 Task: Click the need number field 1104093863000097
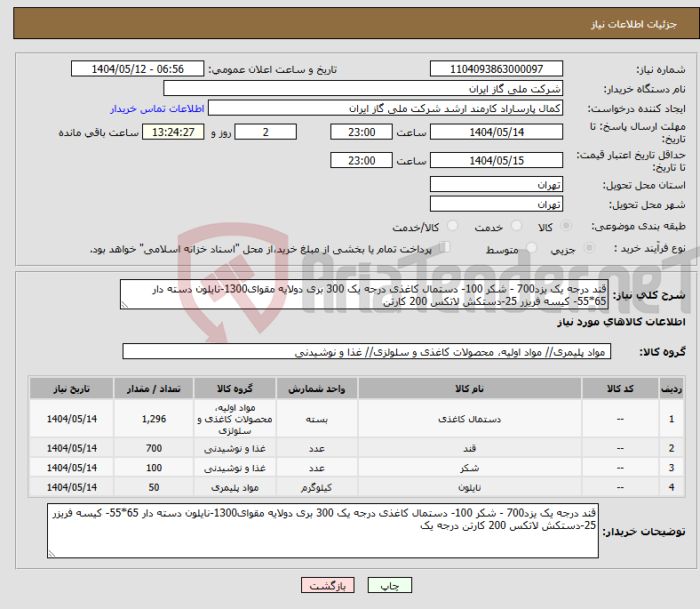496,68
